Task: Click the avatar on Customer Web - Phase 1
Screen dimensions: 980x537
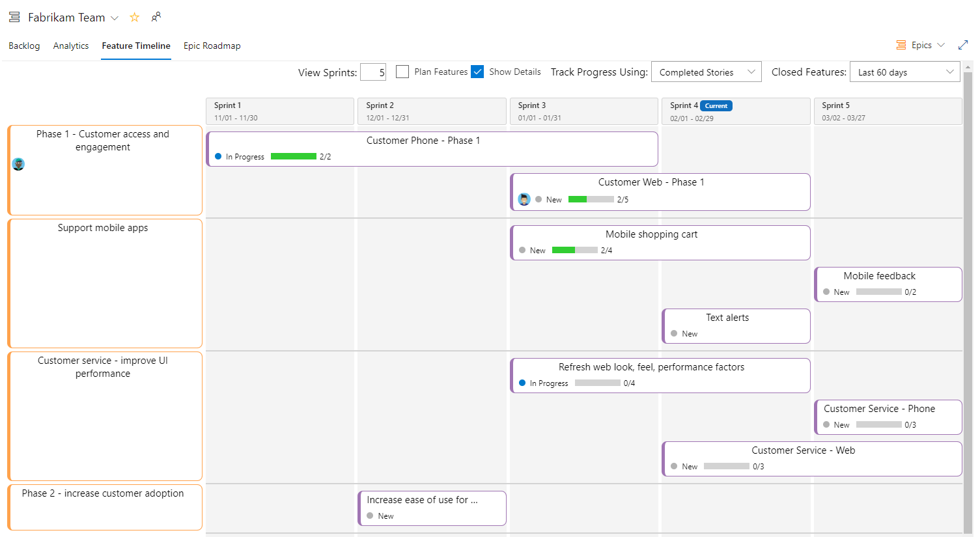Action: [524, 199]
